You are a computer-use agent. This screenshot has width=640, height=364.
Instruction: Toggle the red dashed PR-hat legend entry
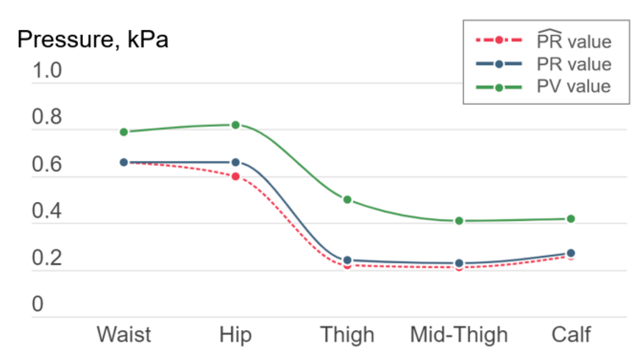tap(574, 41)
